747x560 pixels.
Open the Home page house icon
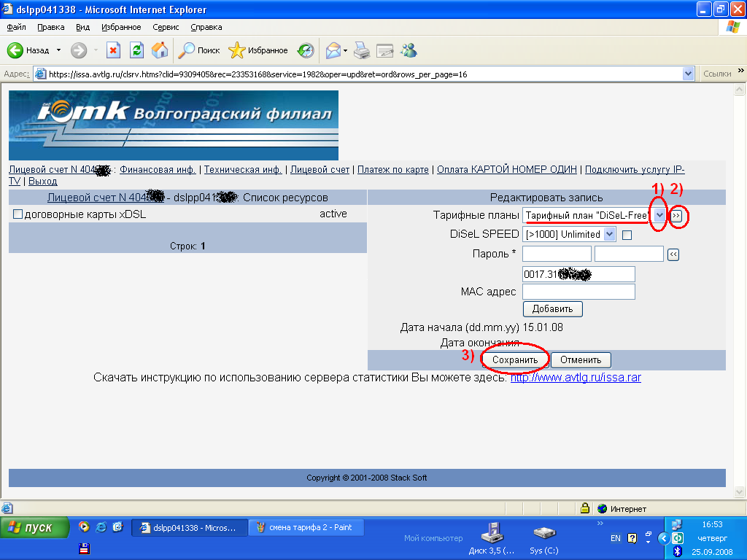point(160,50)
